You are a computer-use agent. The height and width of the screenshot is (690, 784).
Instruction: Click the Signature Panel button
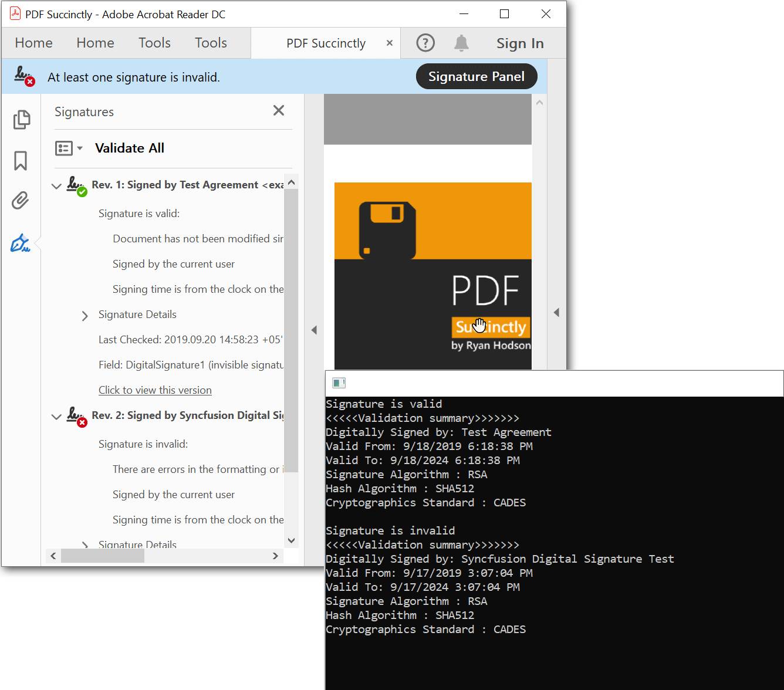click(x=476, y=77)
